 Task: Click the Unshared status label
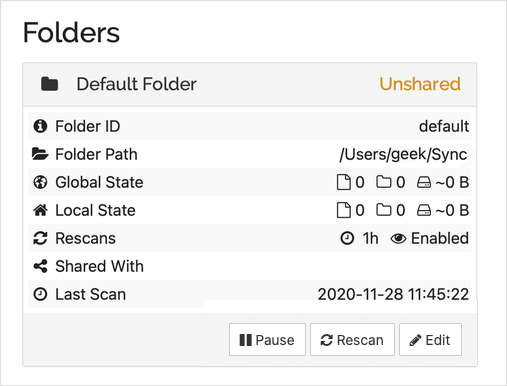pos(420,84)
